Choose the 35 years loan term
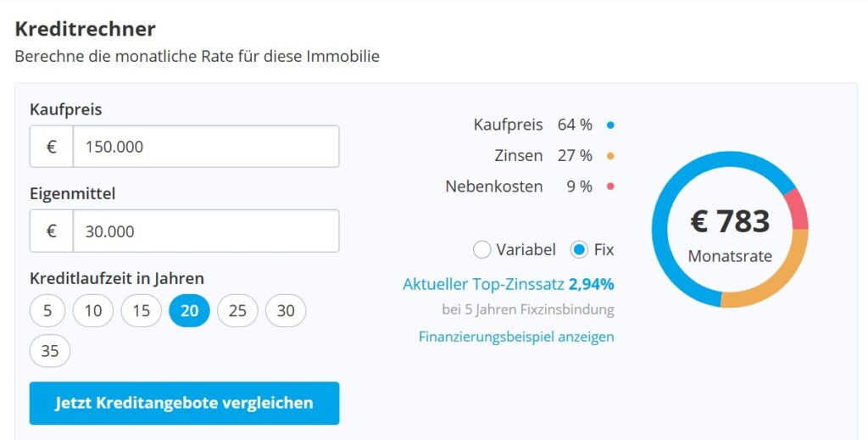 pos(50,350)
